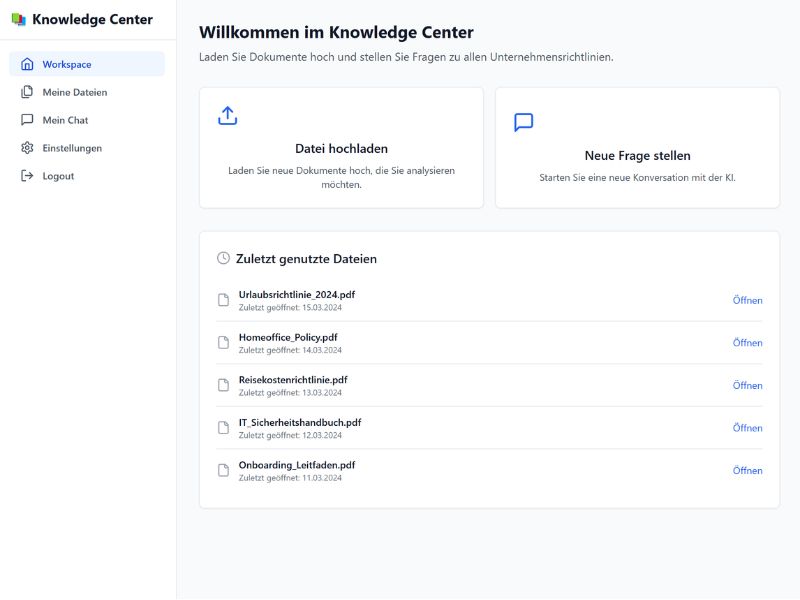Open Einstellungen using the gear icon
Image resolution: width=800 pixels, height=600 pixels.
pos(25,147)
